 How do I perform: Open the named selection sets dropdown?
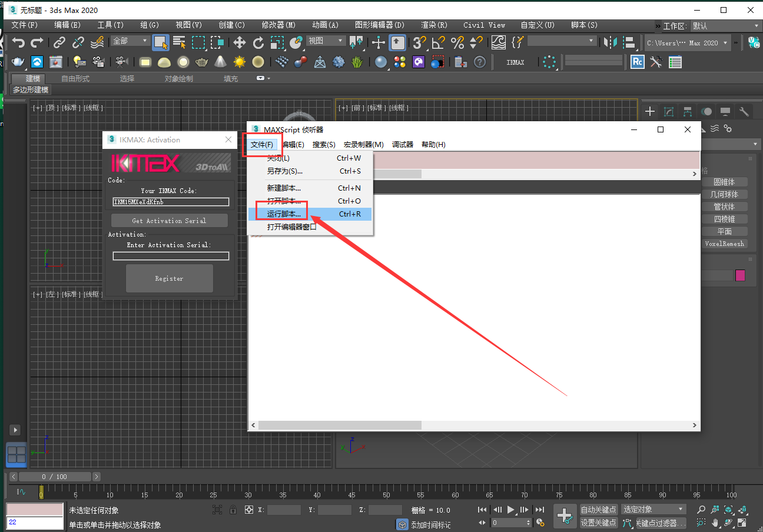[x=562, y=41]
